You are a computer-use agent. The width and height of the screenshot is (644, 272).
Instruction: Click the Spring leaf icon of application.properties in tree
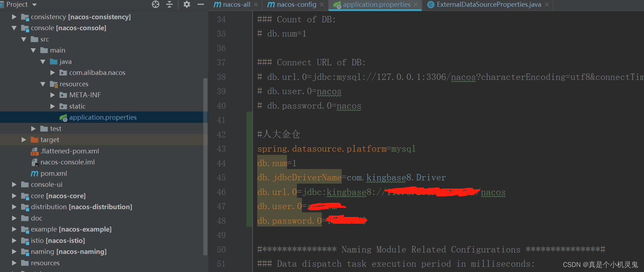click(x=63, y=118)
